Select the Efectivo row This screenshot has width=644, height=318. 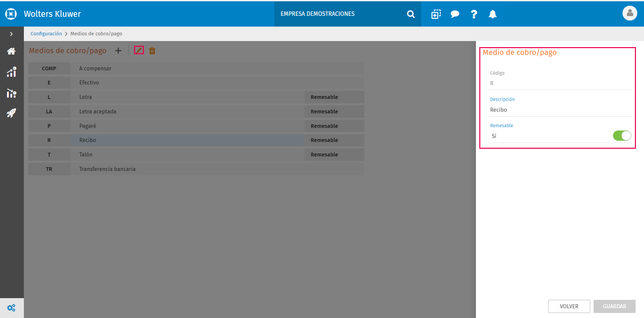(x=196, y=82)
